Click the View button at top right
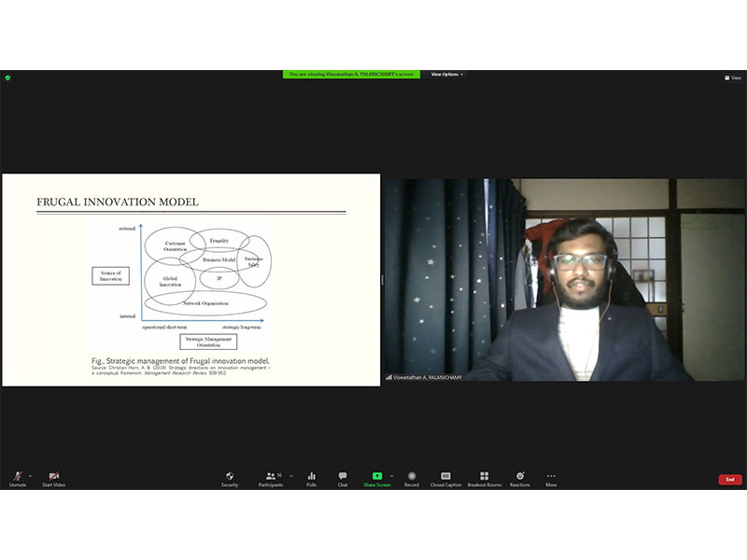 (x=733, y=77)
